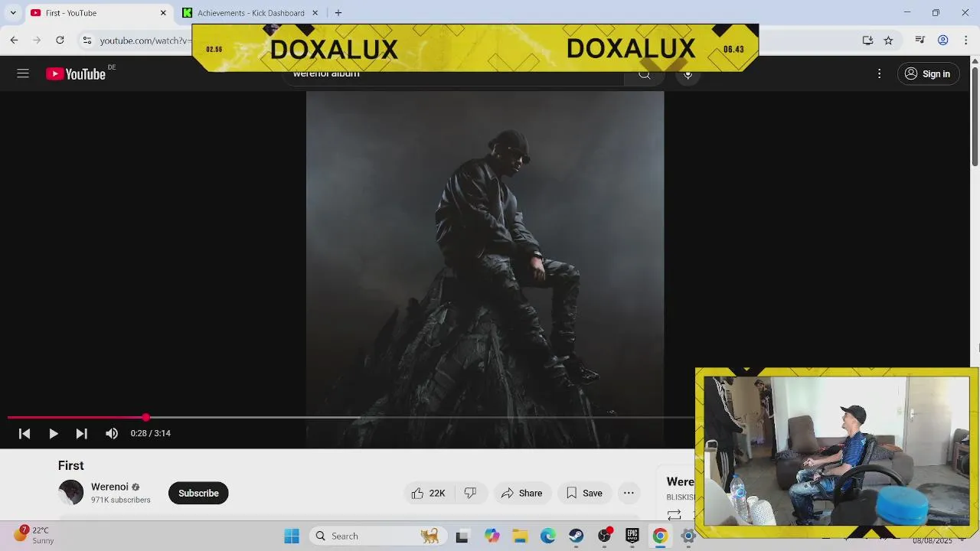Open the Chrome profile icon

[x=943, y=40]
